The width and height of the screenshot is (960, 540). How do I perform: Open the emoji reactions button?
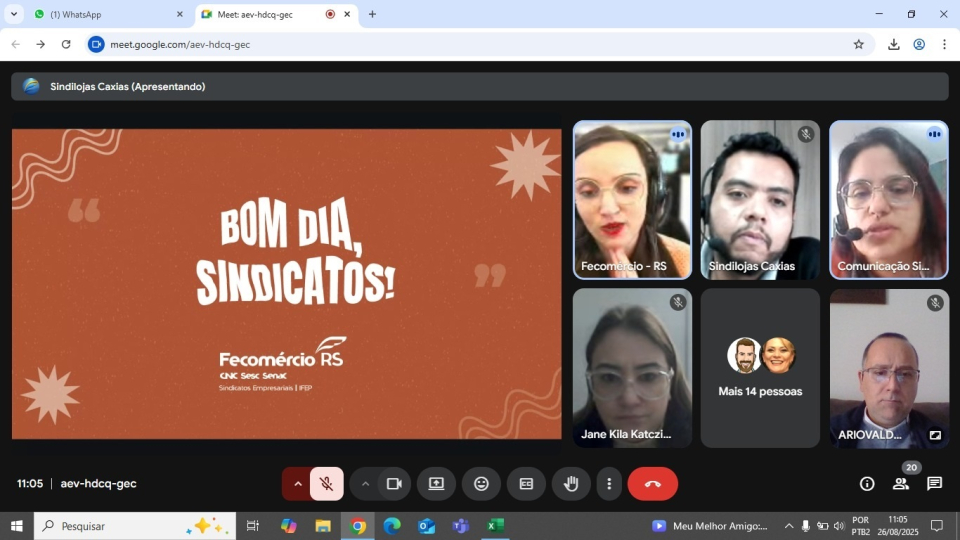tap(481, 484)
